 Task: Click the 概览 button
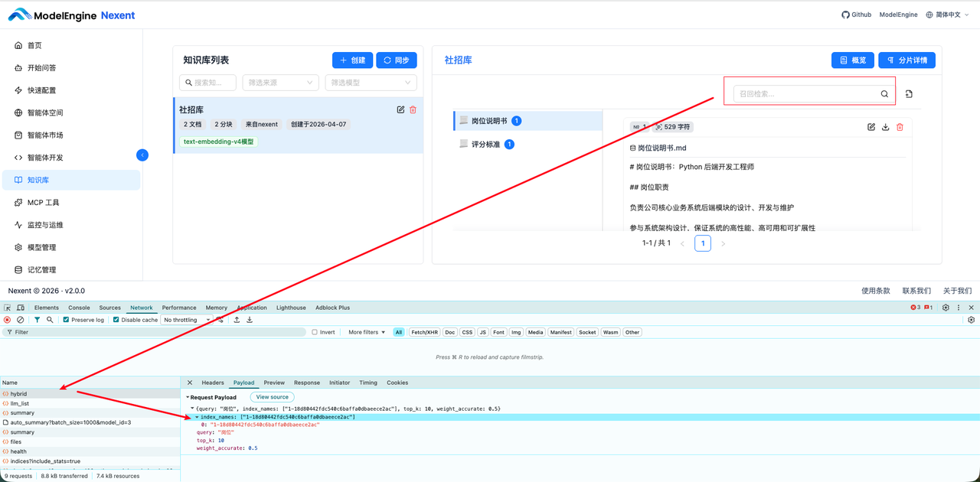pyautogui.click(x=853, y=60)
